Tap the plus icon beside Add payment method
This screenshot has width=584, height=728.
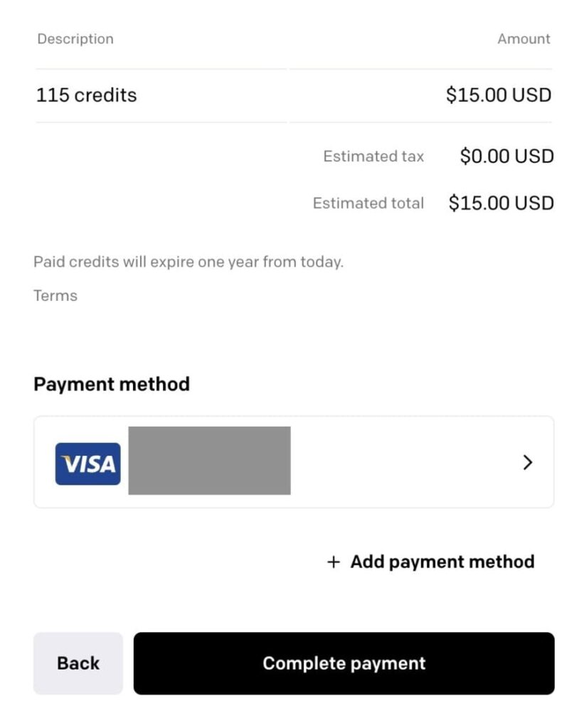333,562
